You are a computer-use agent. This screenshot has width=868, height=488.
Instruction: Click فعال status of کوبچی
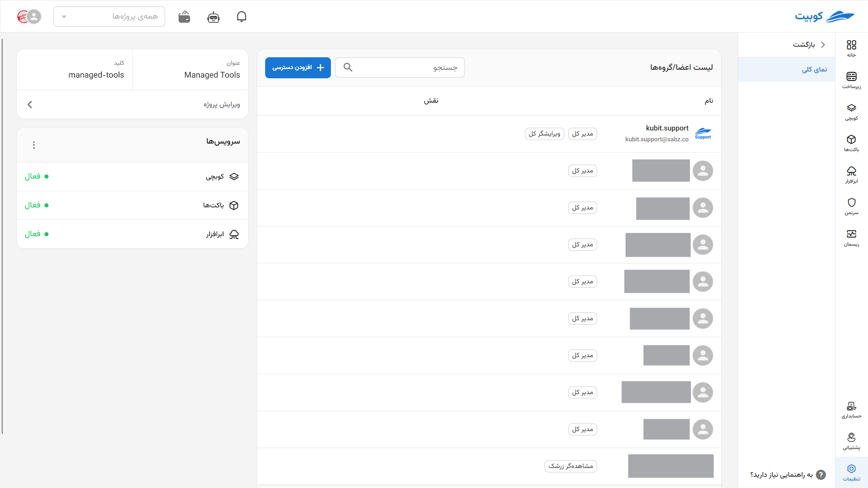pyautogui.click(x=36, y=176)
